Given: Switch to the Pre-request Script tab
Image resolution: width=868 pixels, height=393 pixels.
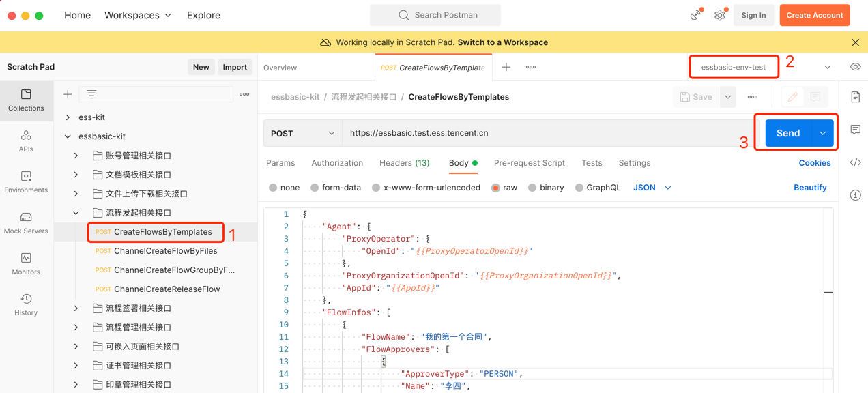Looking at the screenshot, I should coord(530,163).
